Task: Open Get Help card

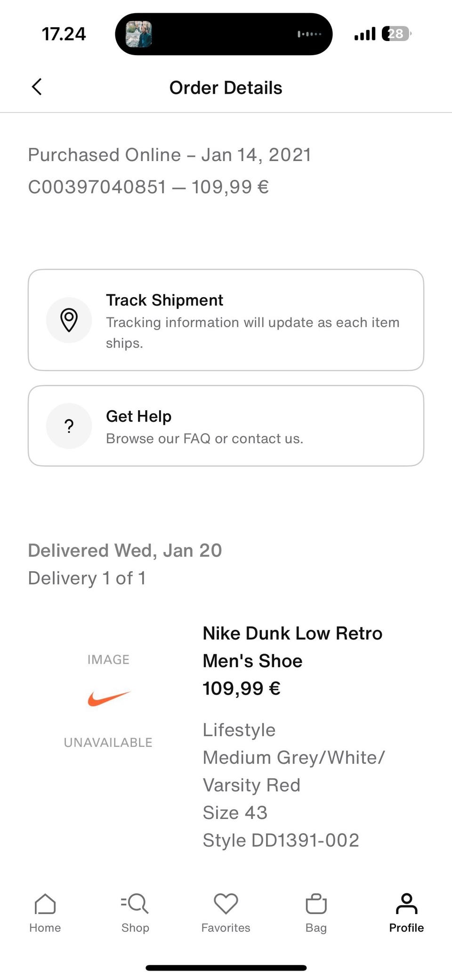Action: [226, 426]
